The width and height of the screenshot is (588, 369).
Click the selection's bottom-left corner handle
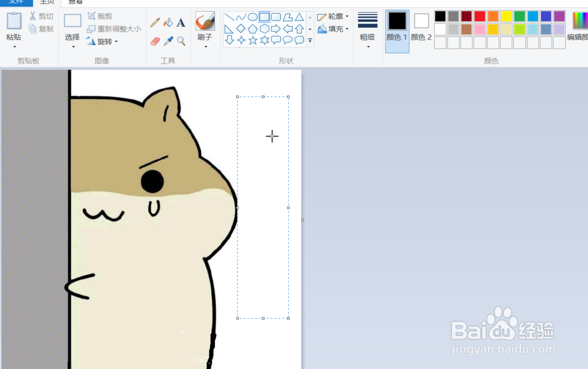click(x=238, y=318)
